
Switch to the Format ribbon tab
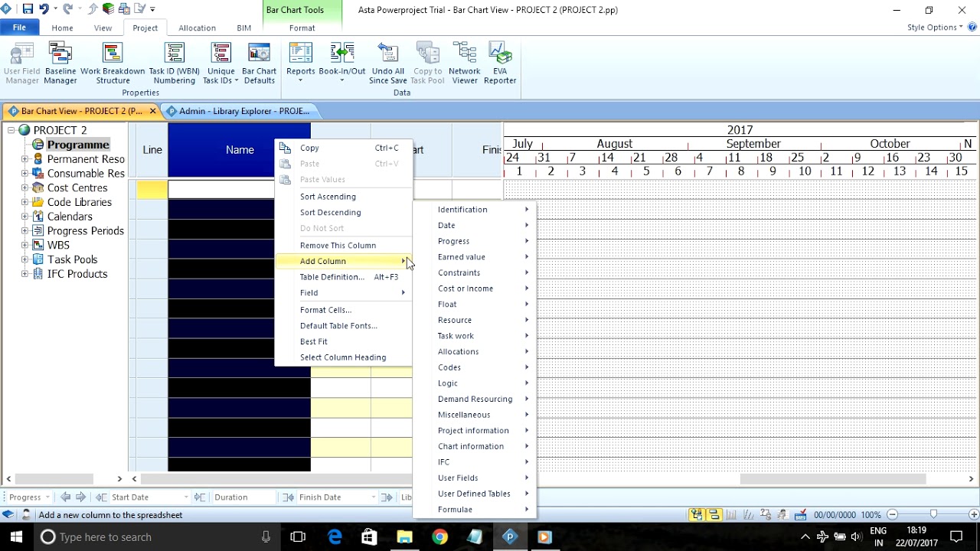point(302,28)
